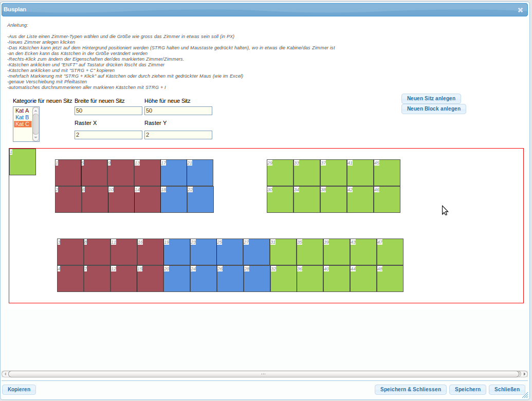Select red seat number 4
532x401 pixels.
click(70, 279)
